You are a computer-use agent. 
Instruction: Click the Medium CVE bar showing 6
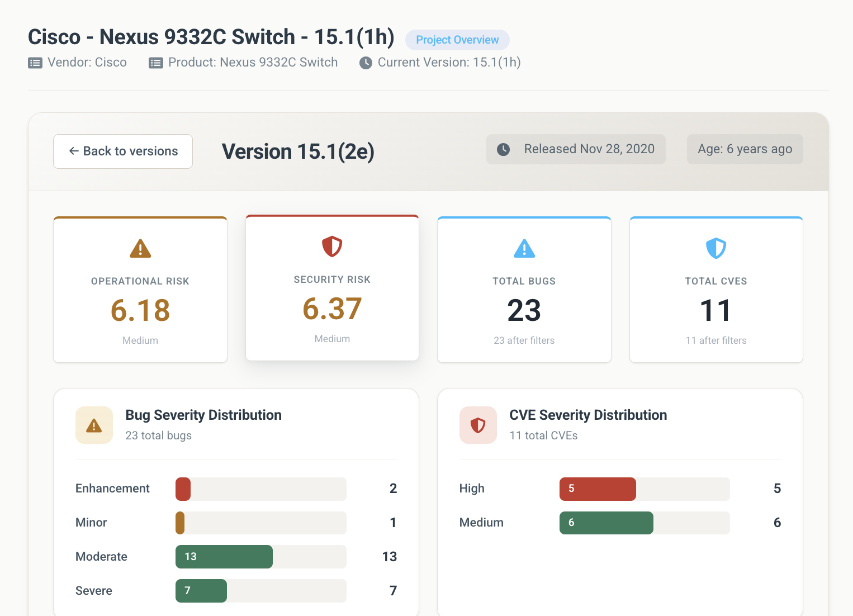tap(606, 523)
